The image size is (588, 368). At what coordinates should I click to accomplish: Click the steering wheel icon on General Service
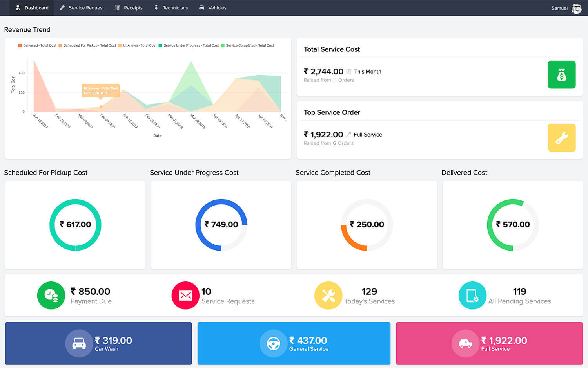click(x=273, y=343)
